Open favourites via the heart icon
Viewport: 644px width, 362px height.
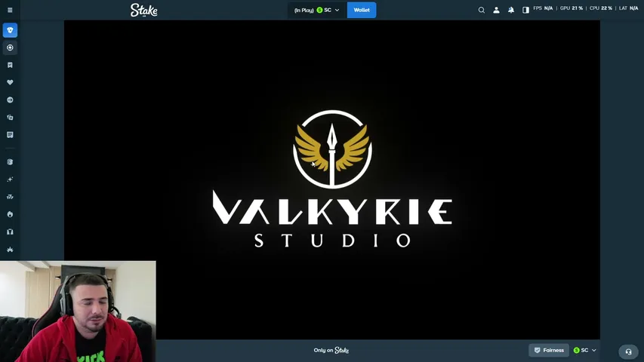(x=10, y=82)
